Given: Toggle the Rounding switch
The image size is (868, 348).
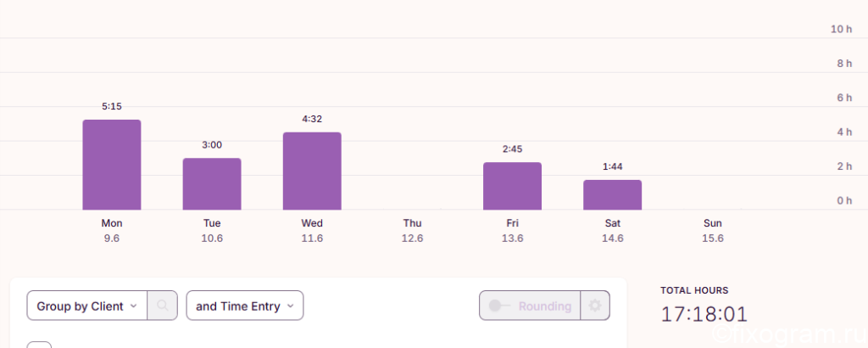Looking at the screenshot, I should point(499,306).
